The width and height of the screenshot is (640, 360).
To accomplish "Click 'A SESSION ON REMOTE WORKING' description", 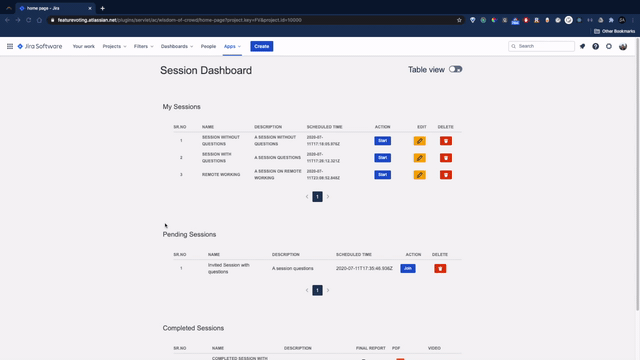I will pyautogui.click(x=278, y=175).
